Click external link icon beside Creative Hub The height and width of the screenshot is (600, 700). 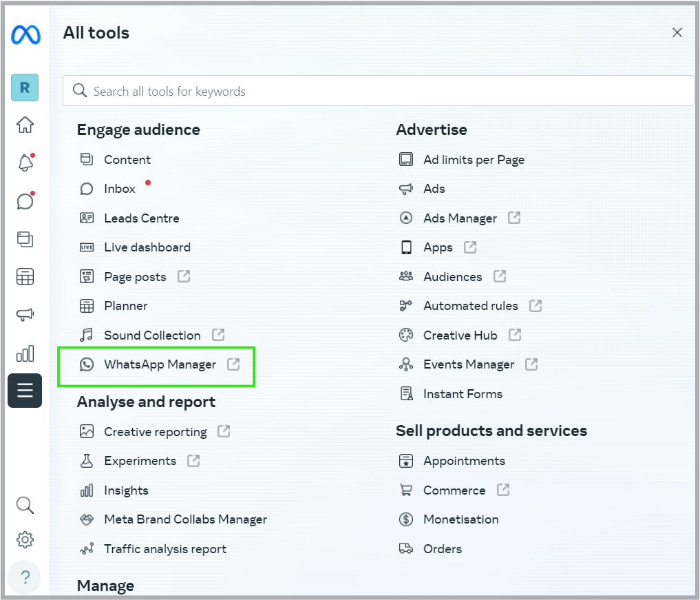[x=515, y=335]
